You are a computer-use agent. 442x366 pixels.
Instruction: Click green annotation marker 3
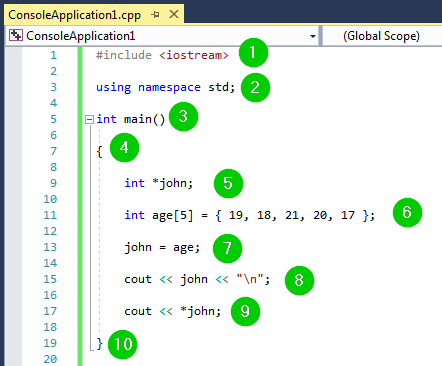[183, 117]
